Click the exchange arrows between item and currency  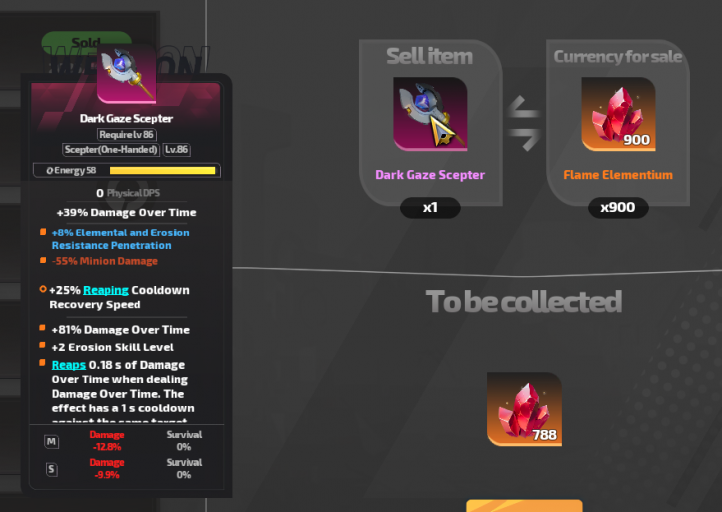click(x=524, y=123)
